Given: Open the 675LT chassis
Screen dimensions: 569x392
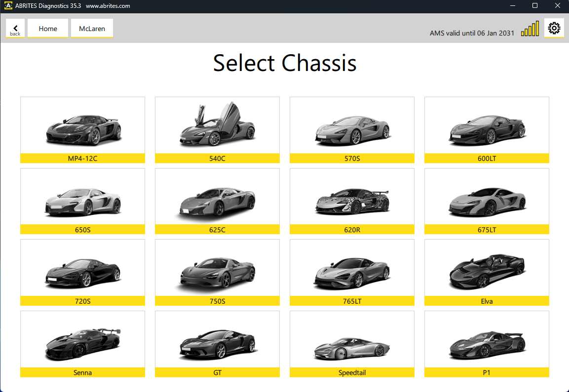Looking at the screenshot, I should (487, 201).
